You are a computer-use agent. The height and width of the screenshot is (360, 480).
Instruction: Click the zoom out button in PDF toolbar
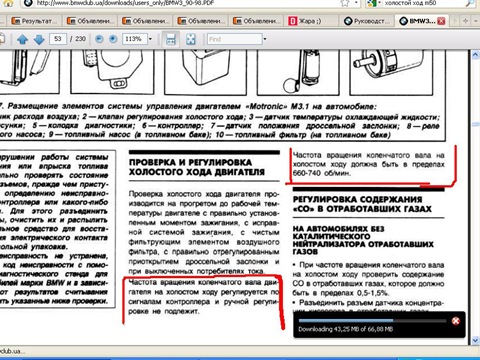pyautogui.click(x=99, y=39)
